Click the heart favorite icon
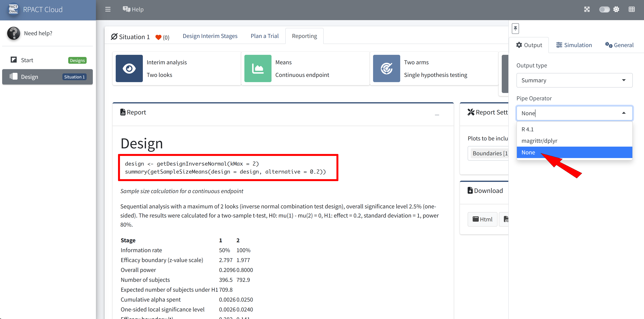 click(x=158, y=37)
